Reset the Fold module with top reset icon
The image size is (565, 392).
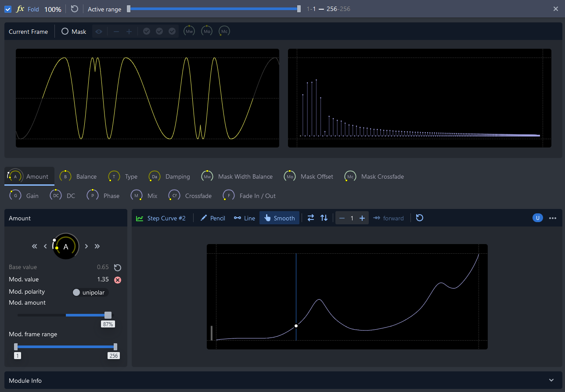(x=75, y=9)
